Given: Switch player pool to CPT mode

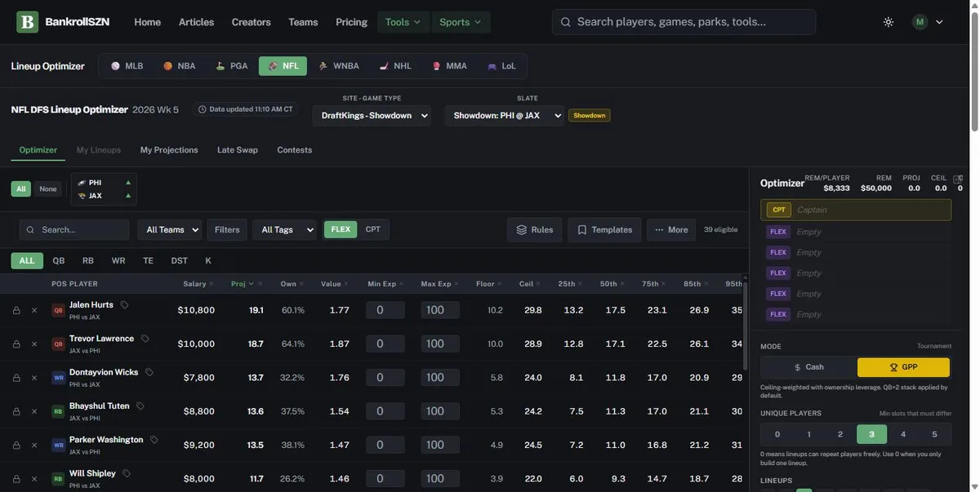Looking at the screenshot, I should (373, 229).
